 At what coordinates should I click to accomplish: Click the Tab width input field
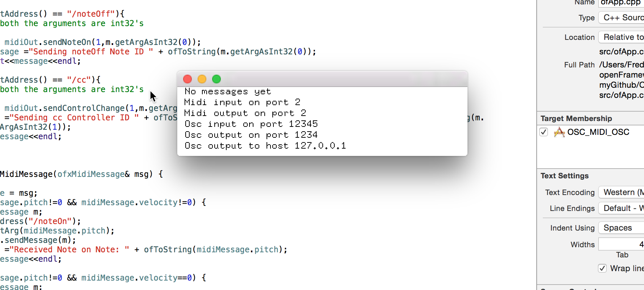[x=621, y=244]
